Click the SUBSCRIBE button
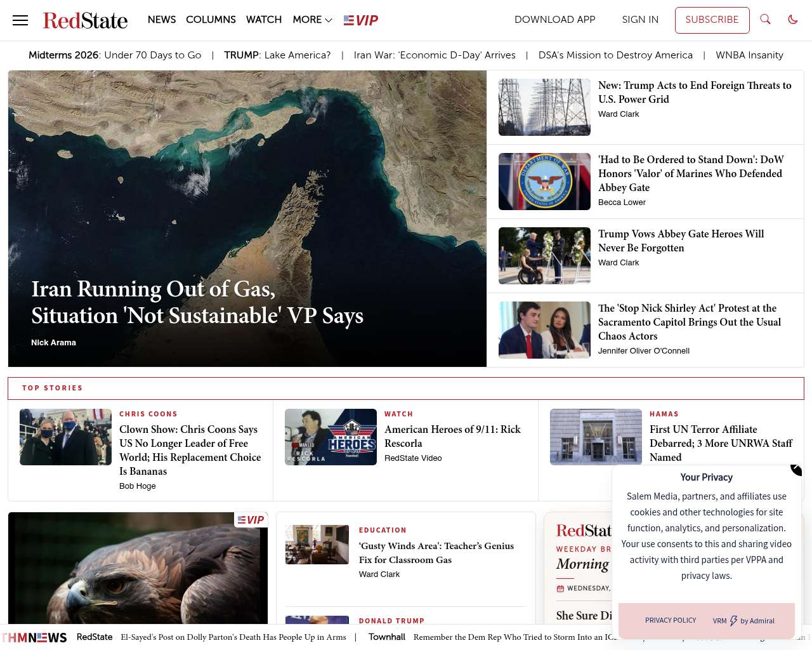This screenshot has width=812, height=650. coord(712,20)
